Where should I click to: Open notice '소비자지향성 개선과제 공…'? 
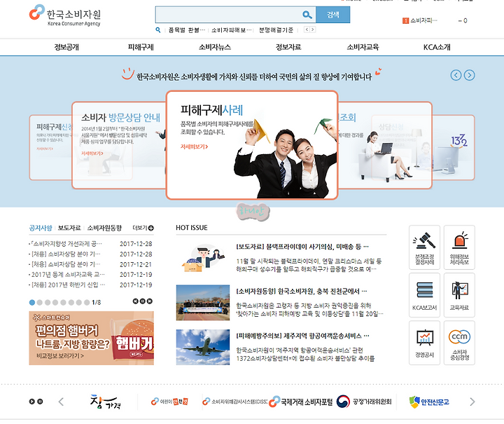pos(66,243)
